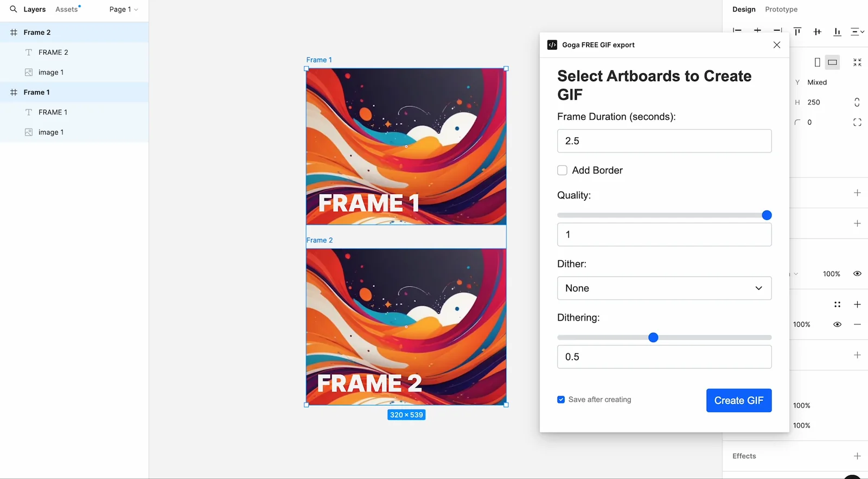This screenshot has height=479, width=868.
Task: Select the Frame 1 frame icon in layers
Action: point(14,92)
